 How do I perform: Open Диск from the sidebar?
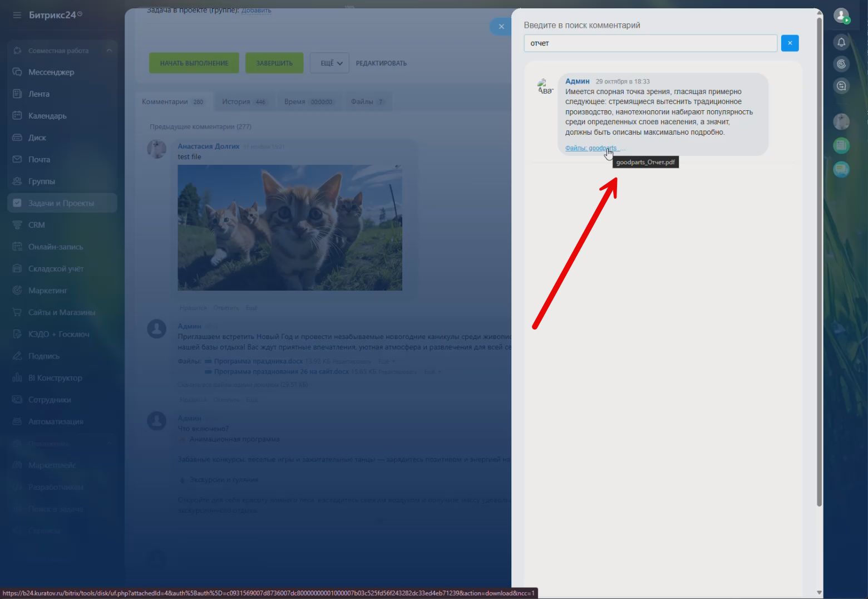click(37, 138)
